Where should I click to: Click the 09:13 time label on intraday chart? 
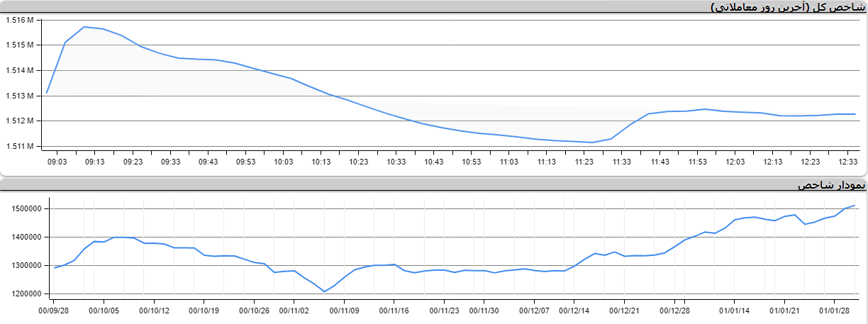tap(94, 162)
